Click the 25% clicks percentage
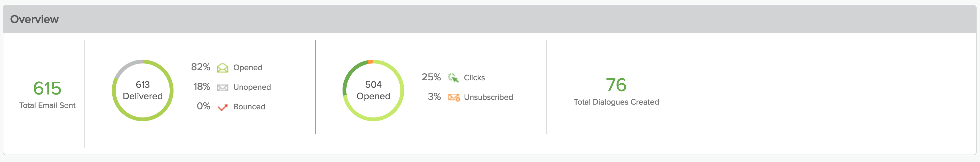This screenshot has width=980, height=162. (x=431, y=77)
